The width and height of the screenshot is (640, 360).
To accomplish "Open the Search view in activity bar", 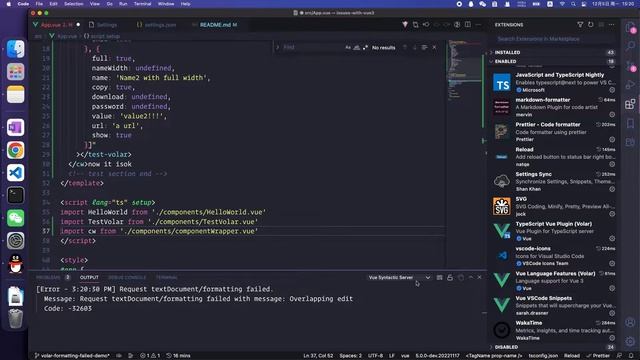I will [x=631, y=46].
